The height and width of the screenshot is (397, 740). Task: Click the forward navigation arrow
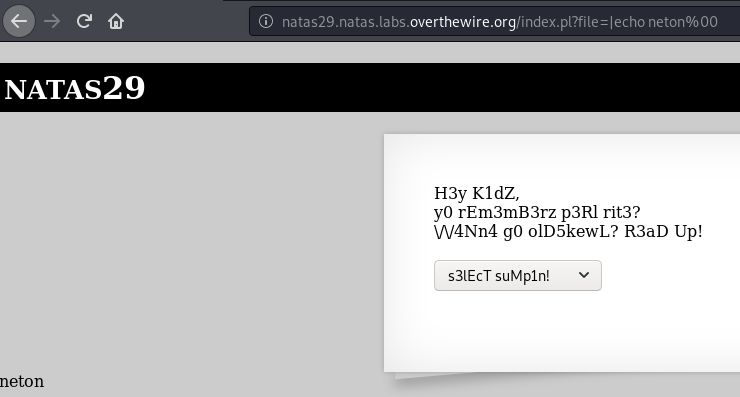click(x=52, y=21)
